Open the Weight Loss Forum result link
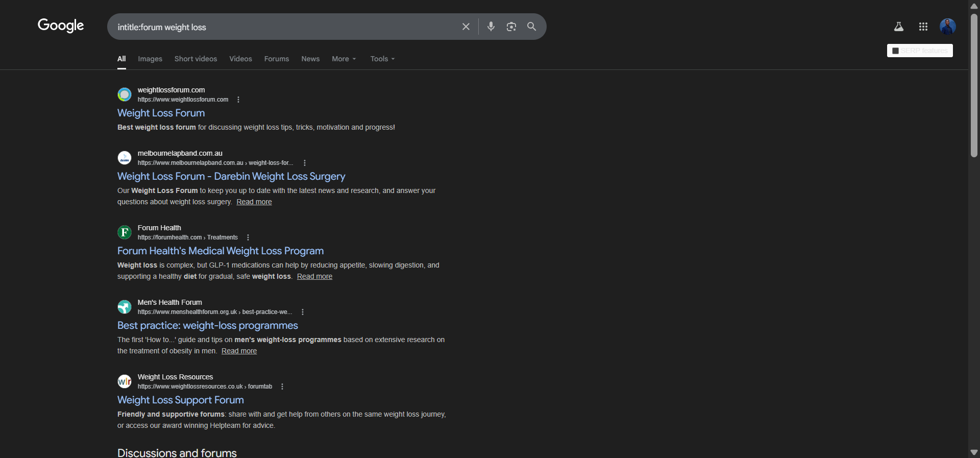The width and height of the screenshot is (980, 458). [161, 113]
